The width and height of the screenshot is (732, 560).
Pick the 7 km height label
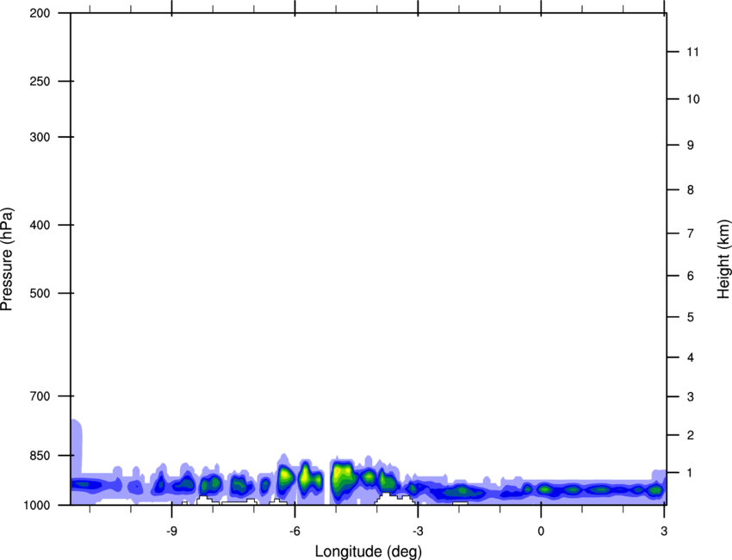(x=691, y=233)
